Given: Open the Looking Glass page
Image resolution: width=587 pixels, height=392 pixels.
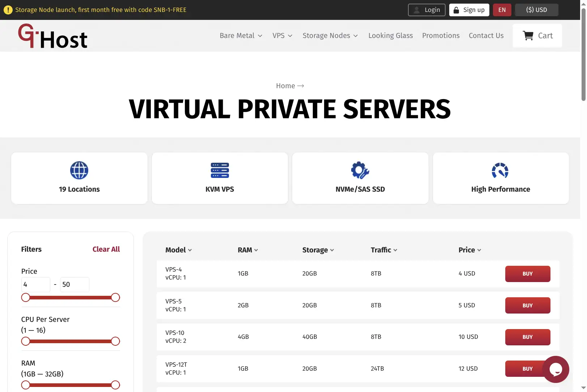Looking at the screenshot, I should 391,35.
